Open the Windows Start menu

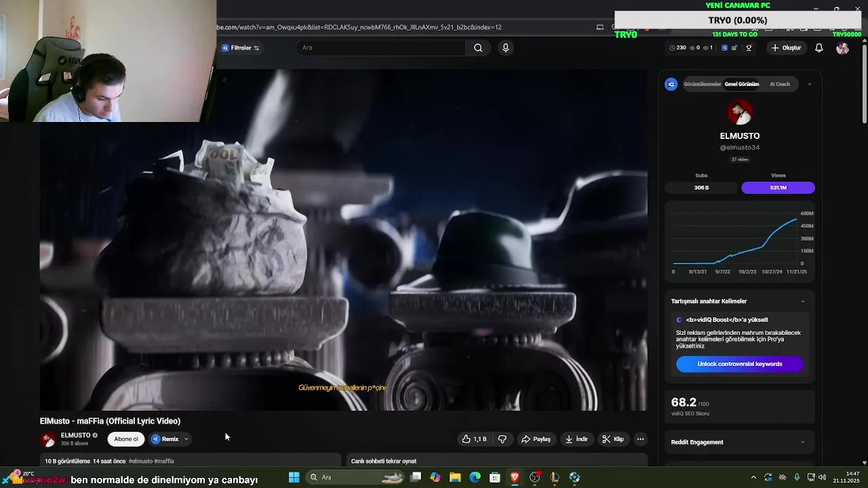coord(294,477)
